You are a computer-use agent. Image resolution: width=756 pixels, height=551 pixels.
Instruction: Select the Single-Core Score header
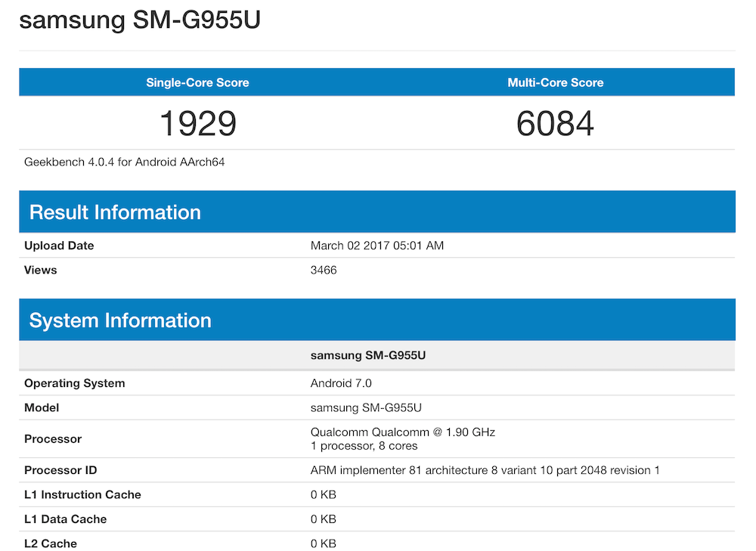click(x=197, y=82)
